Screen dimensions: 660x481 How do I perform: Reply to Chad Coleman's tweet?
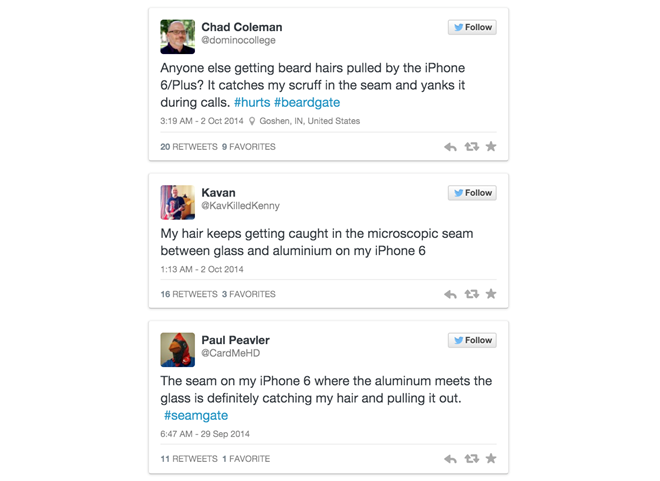point(450,147)
